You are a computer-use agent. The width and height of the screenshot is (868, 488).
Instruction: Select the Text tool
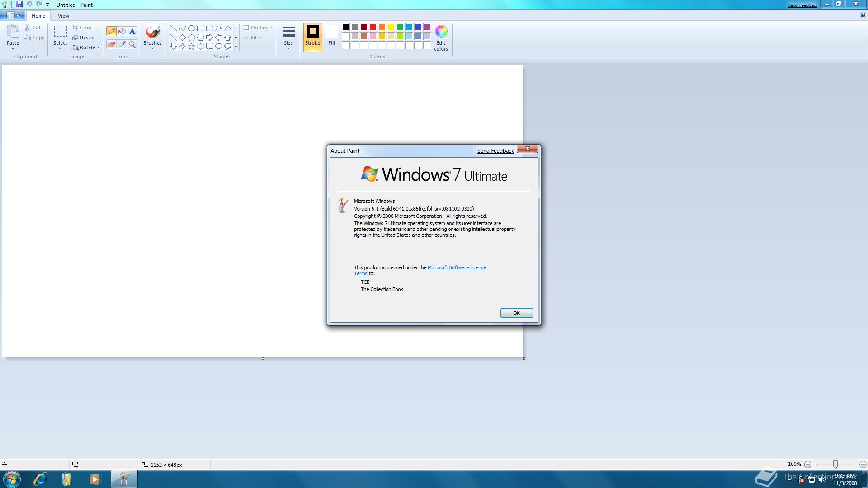pyautogui.click(x=132, y=31)
